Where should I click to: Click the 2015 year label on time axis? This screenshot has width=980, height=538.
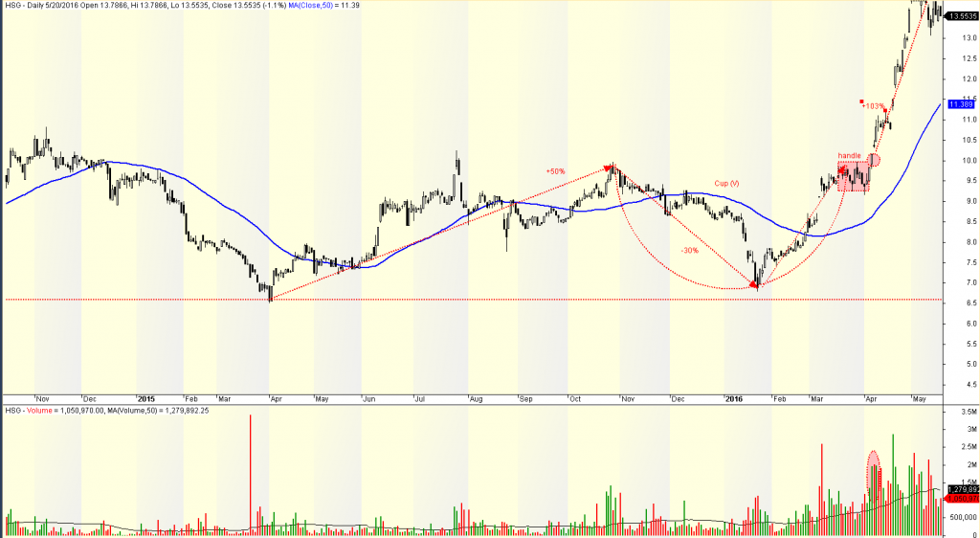(x=145, y=398)
